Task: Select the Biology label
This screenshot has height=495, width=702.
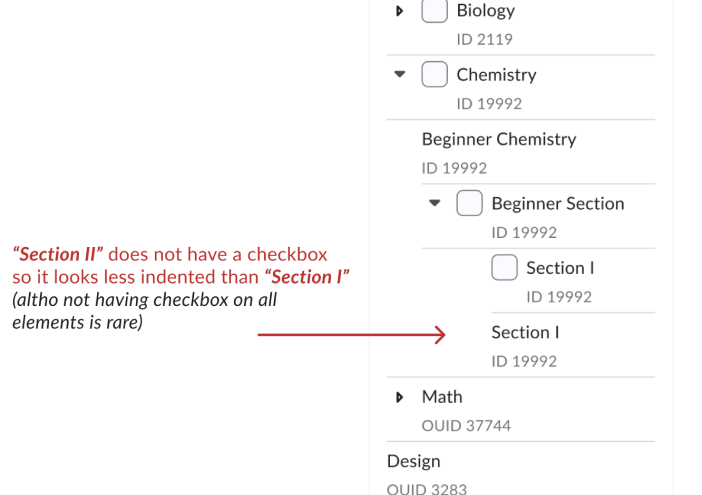Action: (485, 11)
